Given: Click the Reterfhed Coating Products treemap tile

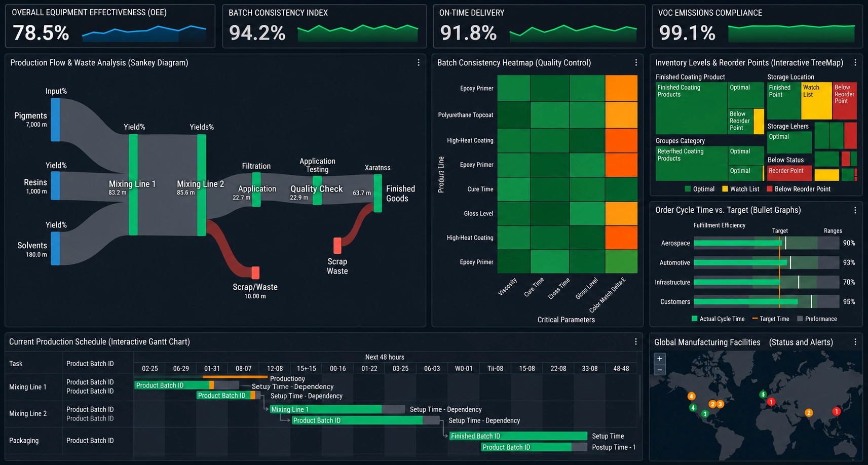Looking at the screenshot, I should click(691, 164).
